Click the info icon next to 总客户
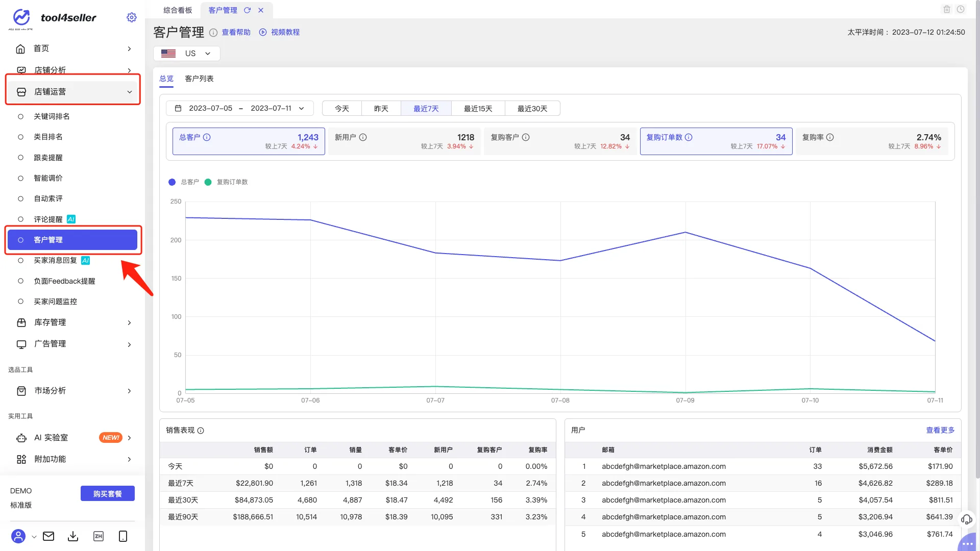This screenshot has height=551, width=980. pos(207,137)
